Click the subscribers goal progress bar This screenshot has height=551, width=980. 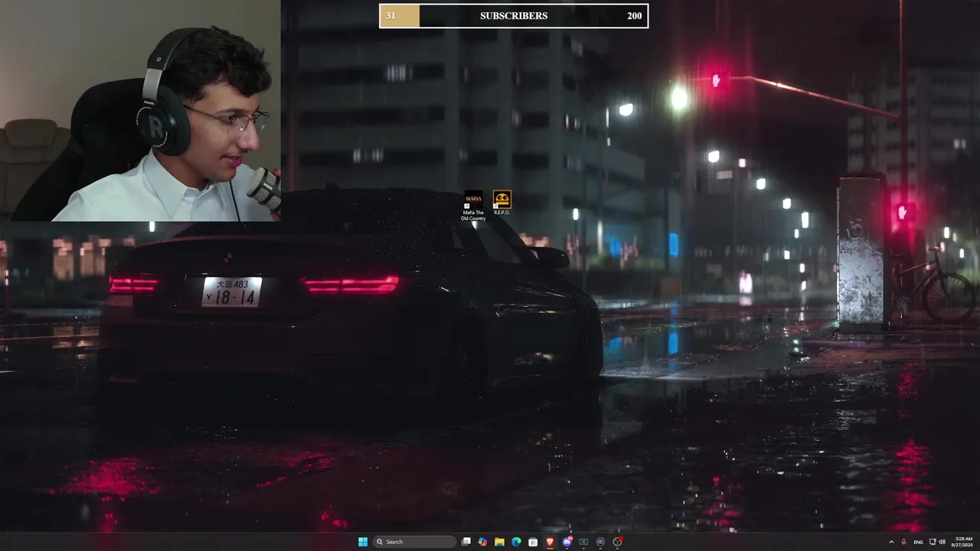(514, 16)
